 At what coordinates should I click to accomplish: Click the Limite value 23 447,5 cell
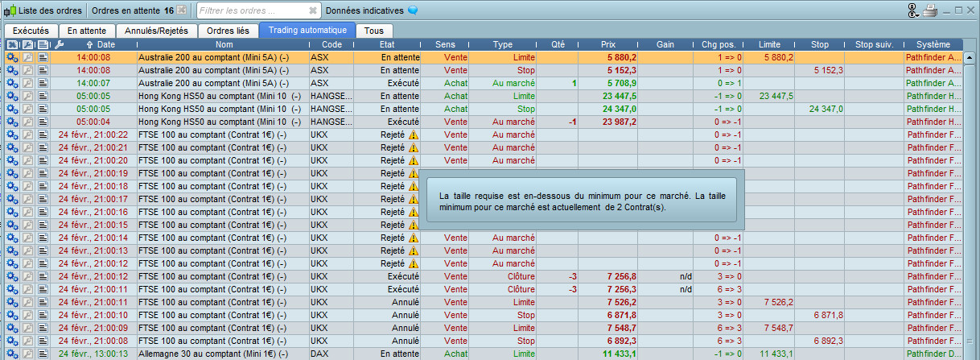776,96
